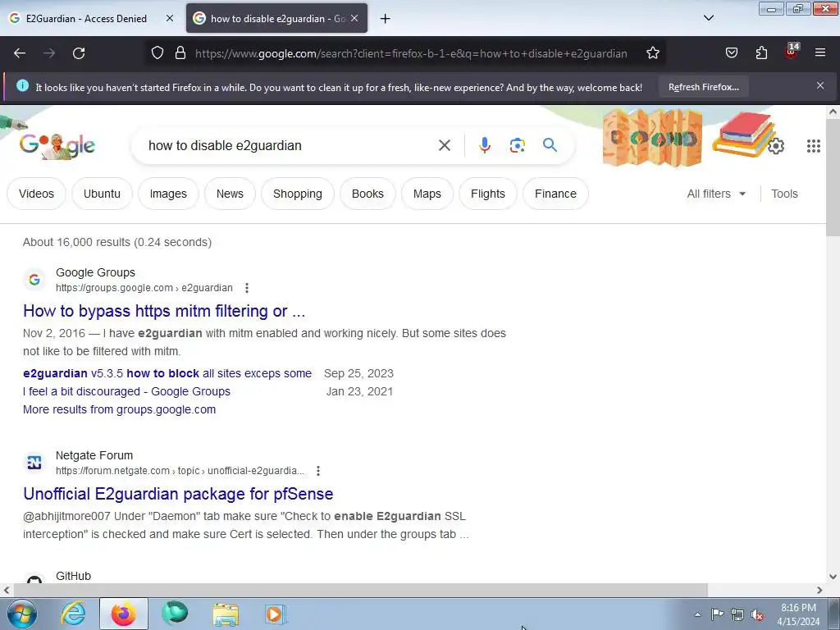840x630 pixels.
Task: Open more options for Netgate Forum result
Action: coord(318,471)
